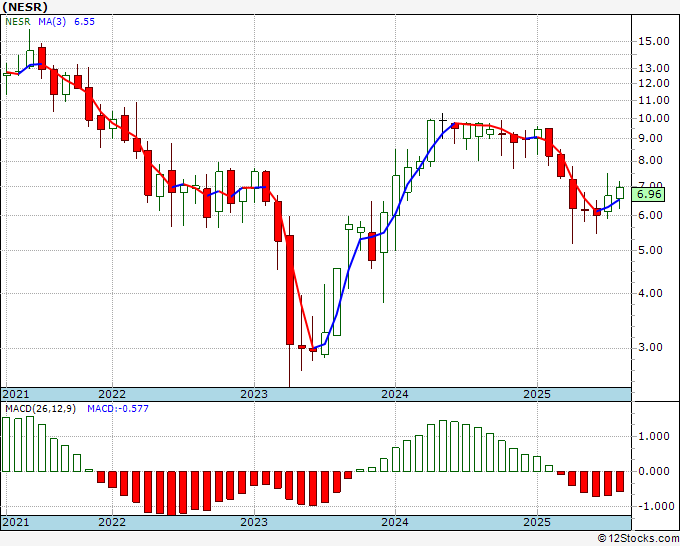Click the 2025 label on MACD time axis
Screen dimensions: 680x546
[537, 522]
